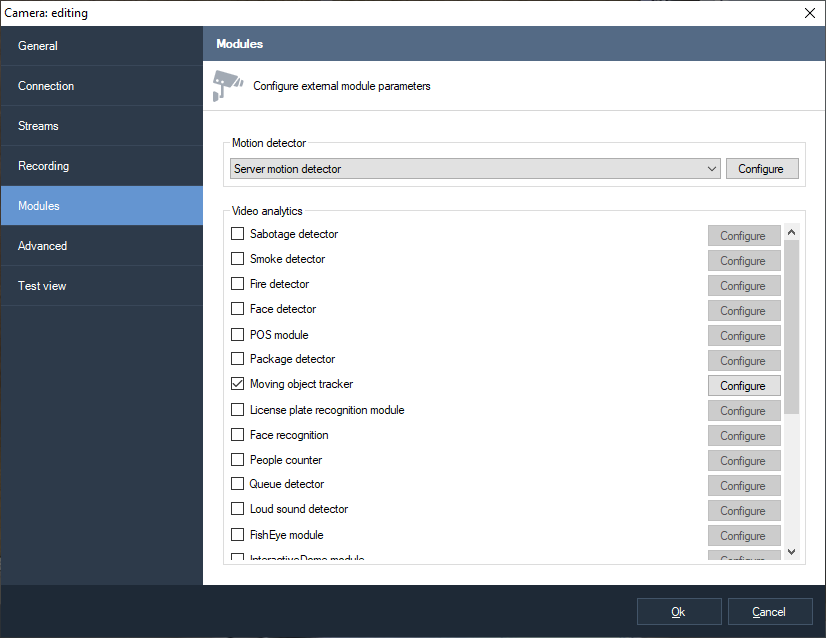The width and height of the screenshot is (826, 638).
Task: Click the camera icon in Modules header
Action: click(228, 86)
